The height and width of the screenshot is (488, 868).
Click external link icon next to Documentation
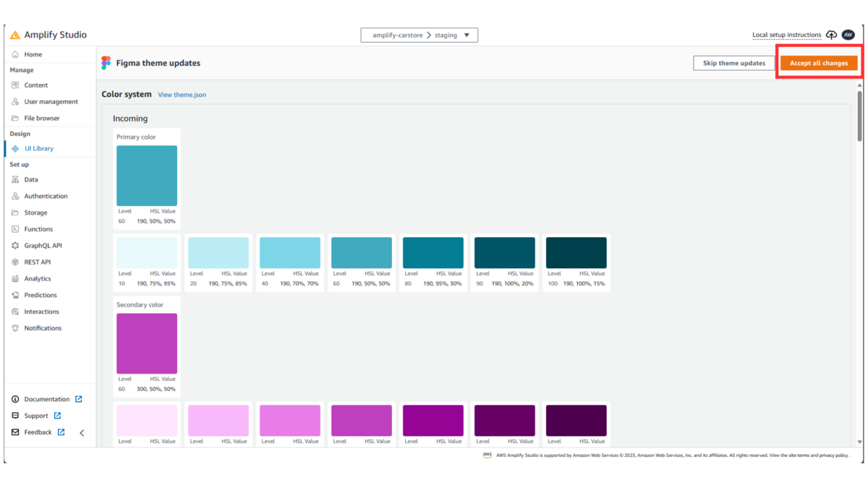coord(79,399)
